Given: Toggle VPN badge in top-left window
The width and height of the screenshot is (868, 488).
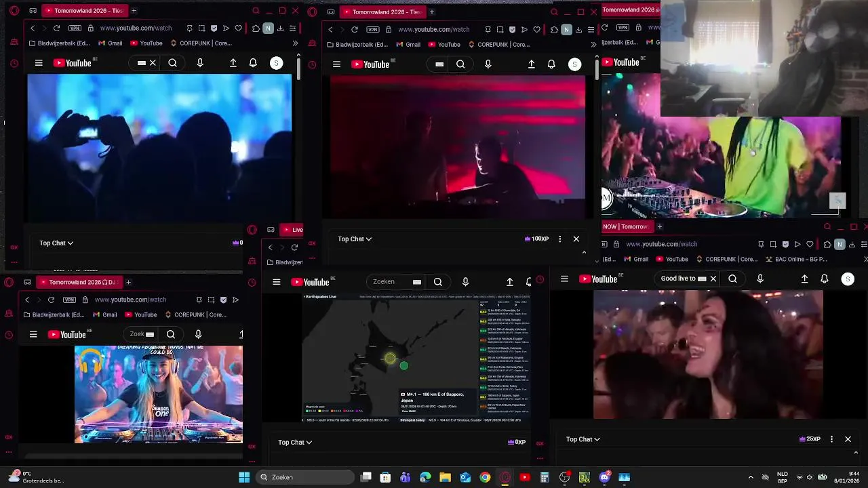Looking at the screenshot, I should 75,28.
